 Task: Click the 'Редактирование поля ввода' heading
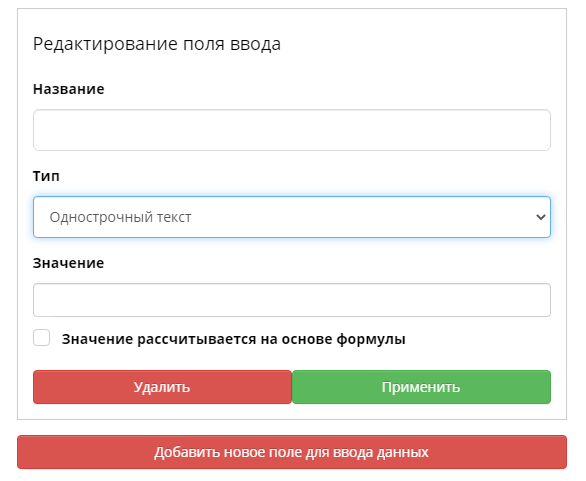click(157, 44)
